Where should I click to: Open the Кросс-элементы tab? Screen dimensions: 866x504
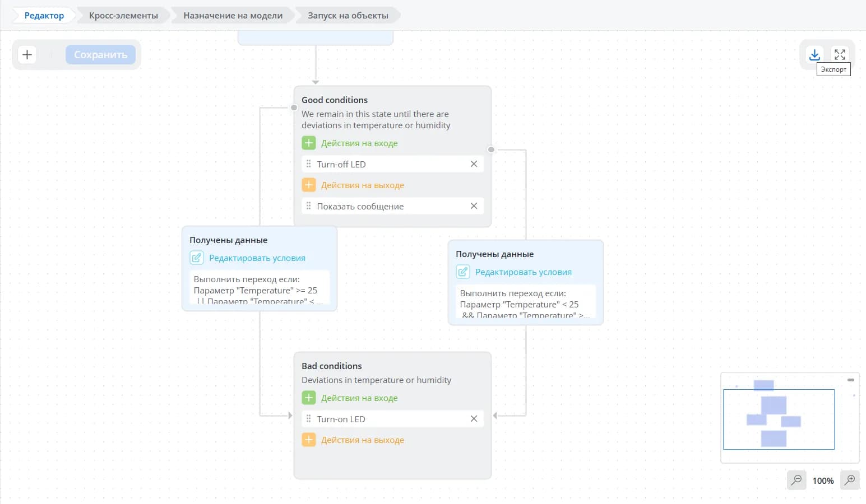(123, 15)
